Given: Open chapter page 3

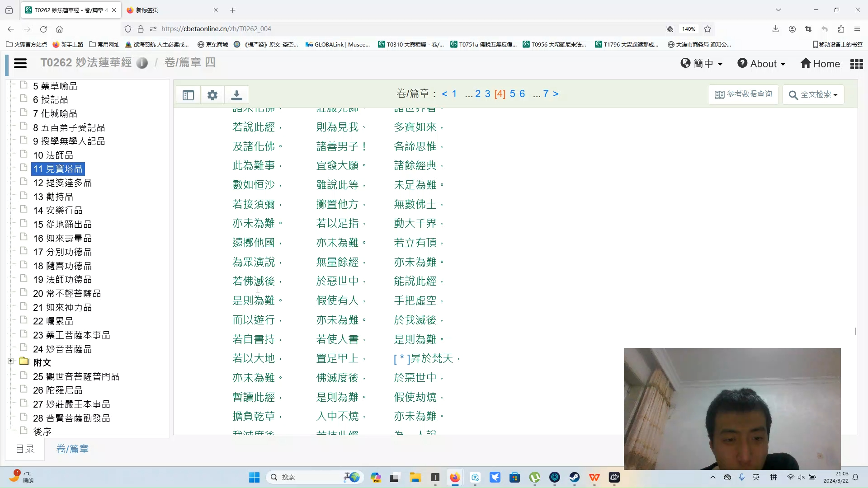Looking at the screenshot, I should point(487,94).
